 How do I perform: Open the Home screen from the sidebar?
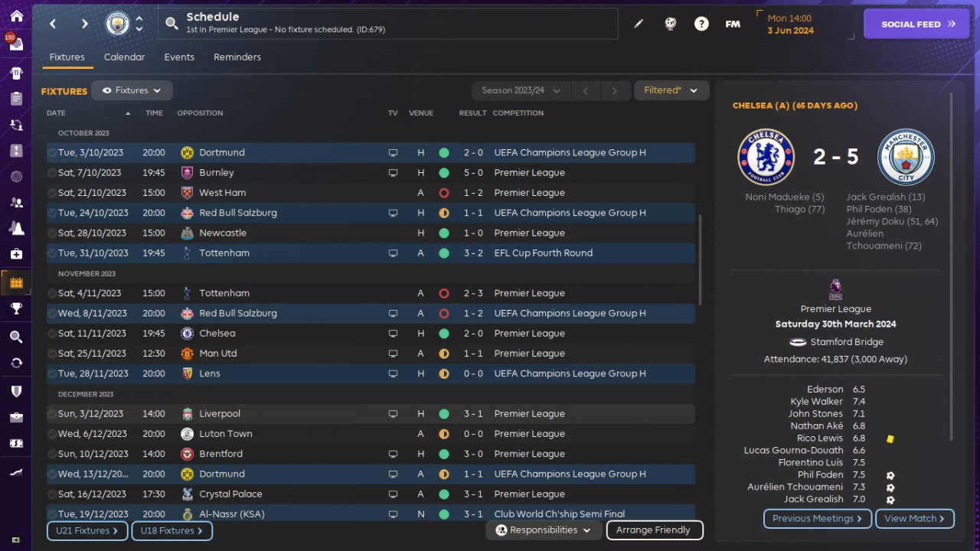point(16,16)
